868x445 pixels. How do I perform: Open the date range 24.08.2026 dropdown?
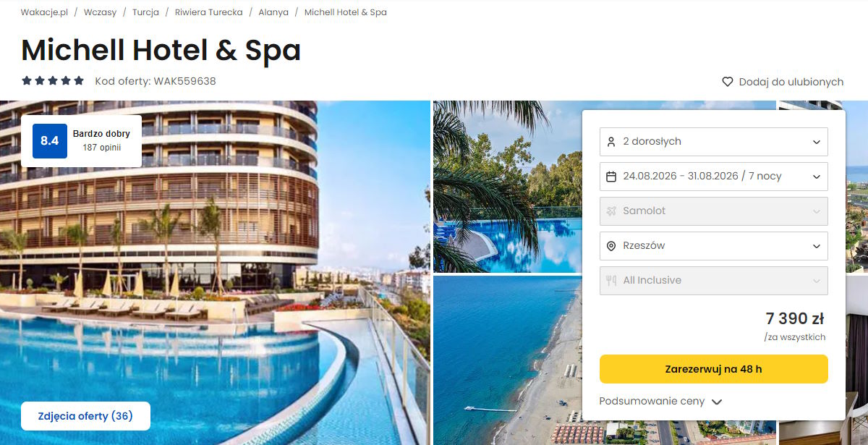[714, 176]
